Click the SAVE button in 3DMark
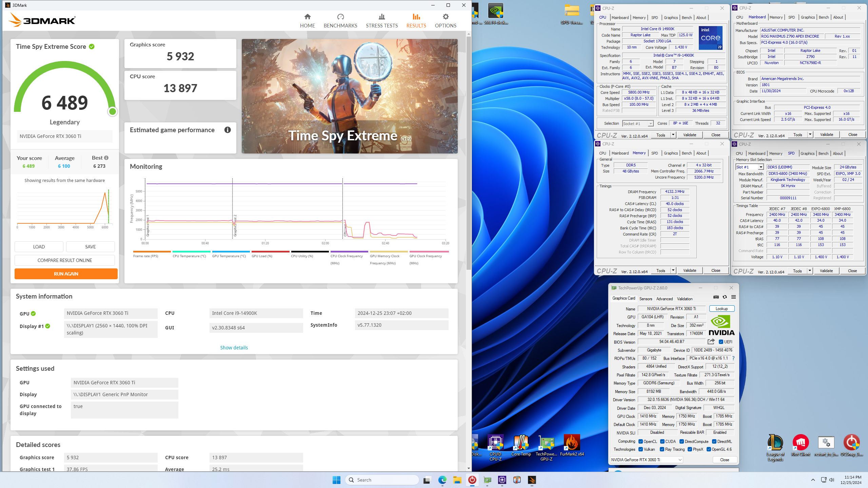Screen dimensions: 868x488 (91, 247)
